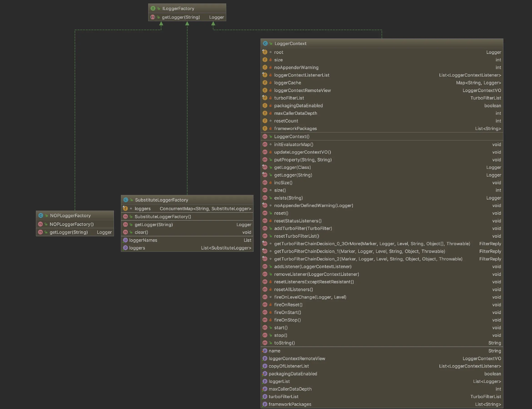This screenshot has width=532, height=409.
Task: Select the copyOfListenerList property row
Action: pyautogui.click(x=289, y=366)
